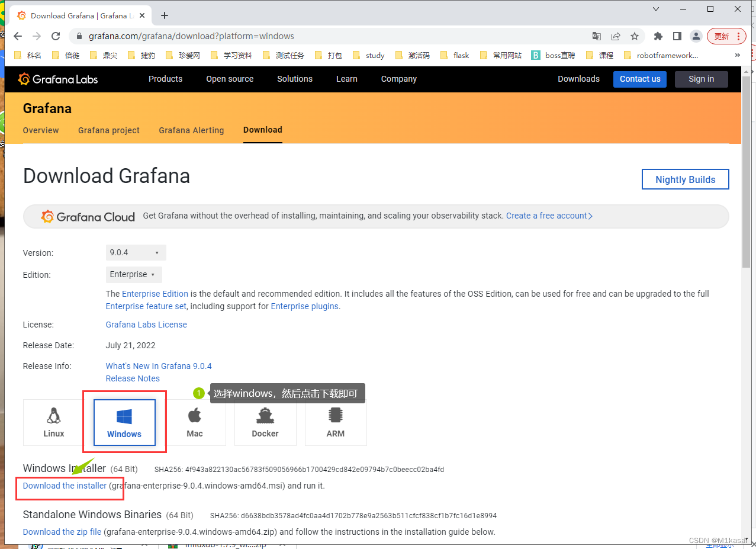
Task: Open the browser side panel
Action: (x=677, y=36)
